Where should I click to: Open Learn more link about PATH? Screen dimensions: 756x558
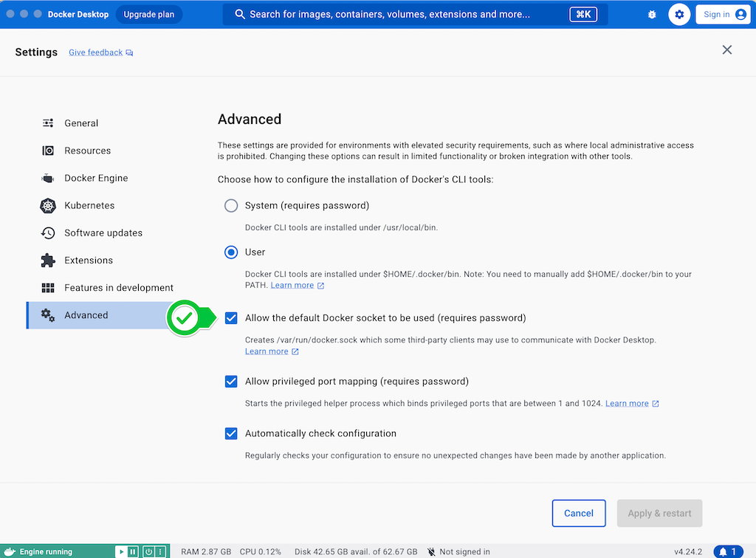(292, 285)
